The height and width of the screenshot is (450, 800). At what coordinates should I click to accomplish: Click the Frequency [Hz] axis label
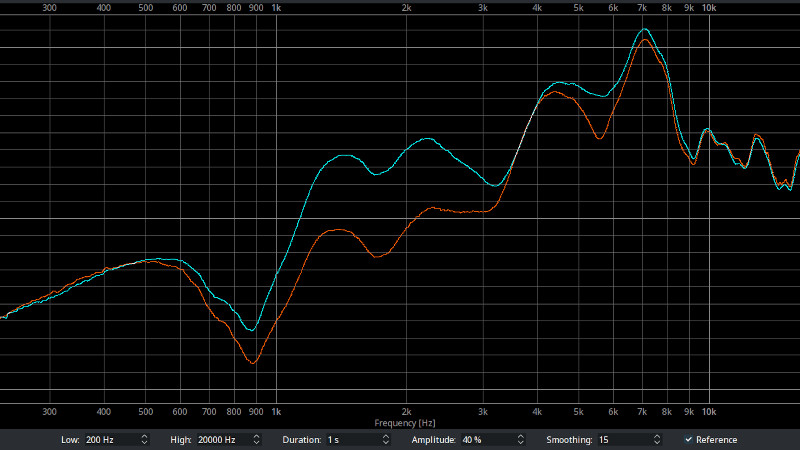pos(405,423)
